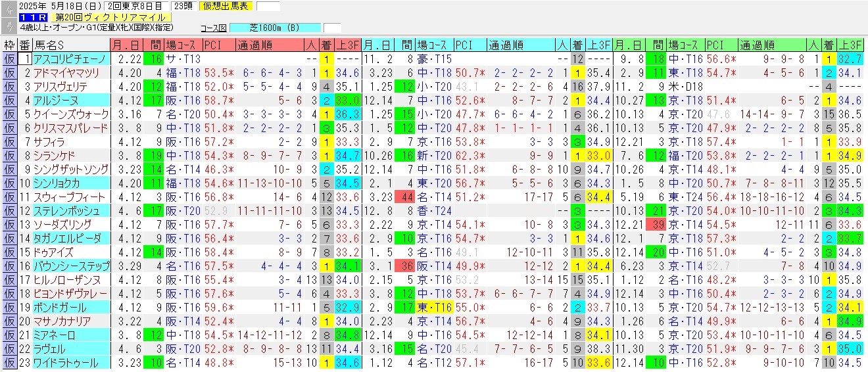Click the 62.3* PCI value for シランケド

click(x=470, y=155)
